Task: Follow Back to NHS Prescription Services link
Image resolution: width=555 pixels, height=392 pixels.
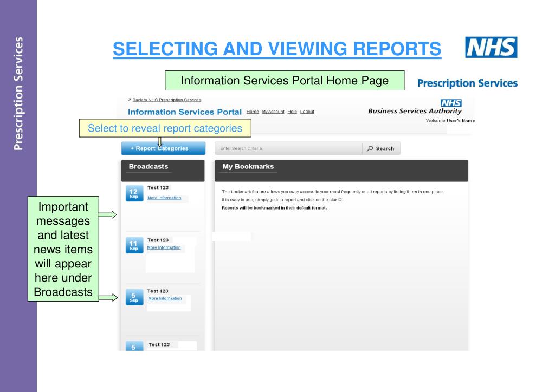Action: (166, 100)
